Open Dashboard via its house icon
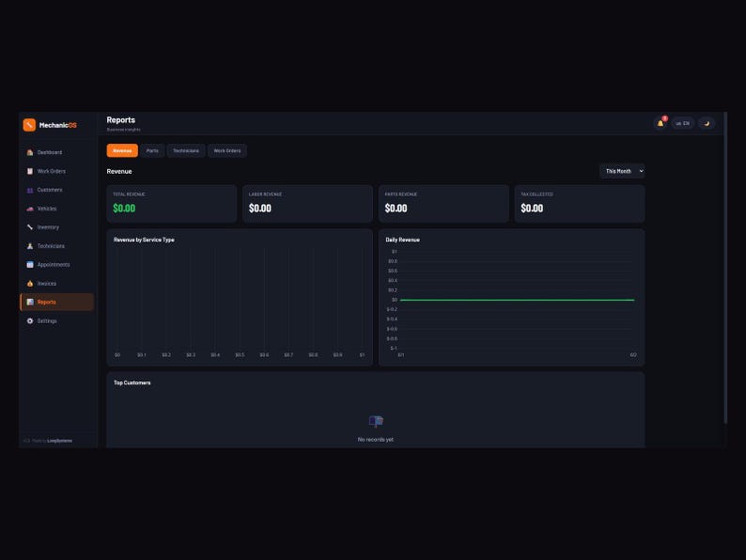 click(x=30, y=152)
